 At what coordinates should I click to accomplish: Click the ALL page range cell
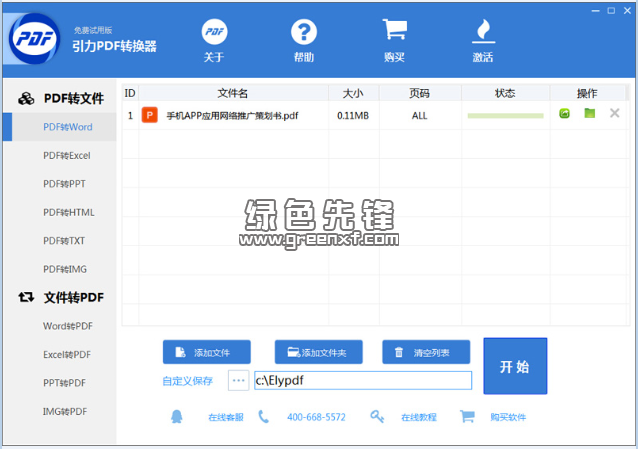click(420, 116)
